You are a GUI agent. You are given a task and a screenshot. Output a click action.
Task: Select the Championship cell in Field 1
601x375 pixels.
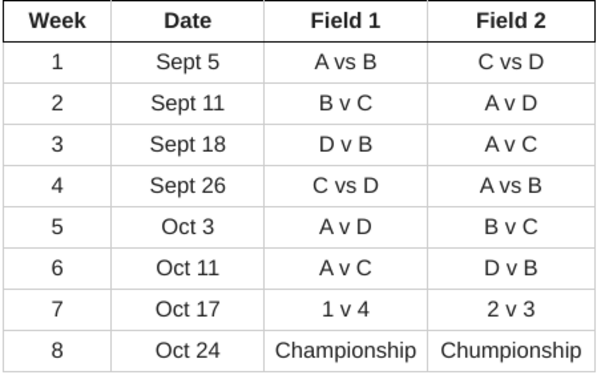tap(345, 351)
